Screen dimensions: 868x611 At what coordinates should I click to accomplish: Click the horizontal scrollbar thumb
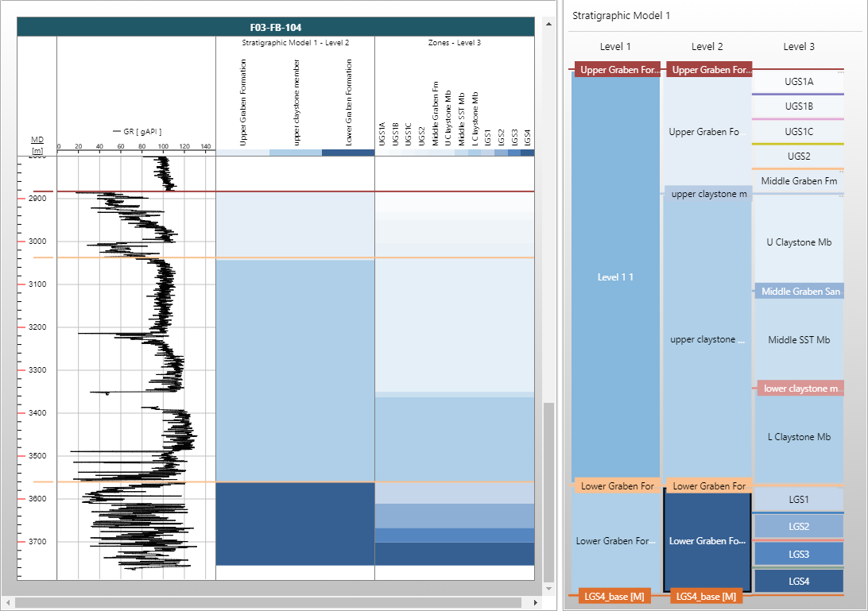point(267,602)
